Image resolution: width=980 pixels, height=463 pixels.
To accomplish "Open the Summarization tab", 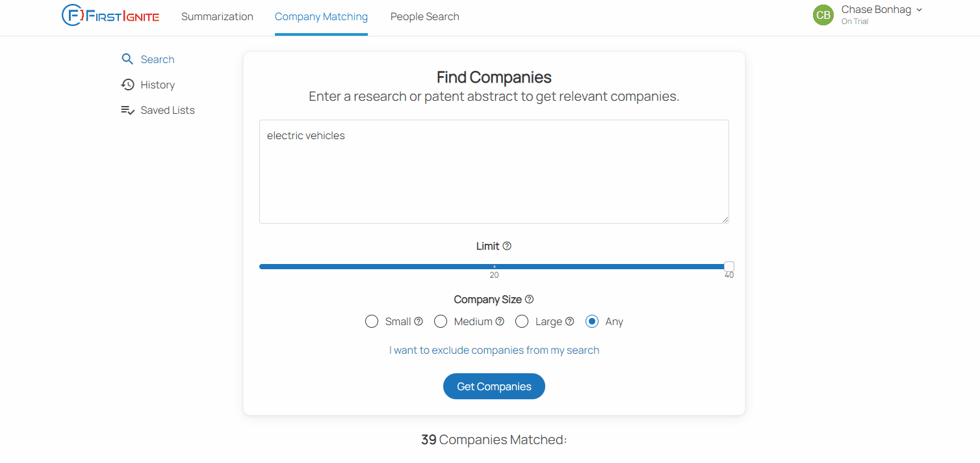I will pos(217,17).
